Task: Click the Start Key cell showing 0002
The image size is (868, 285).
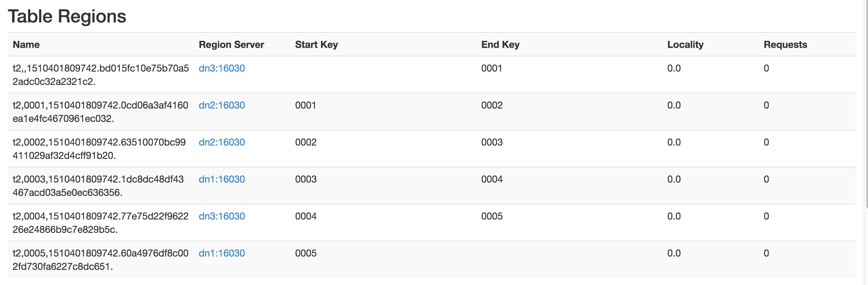Action: 305,142
